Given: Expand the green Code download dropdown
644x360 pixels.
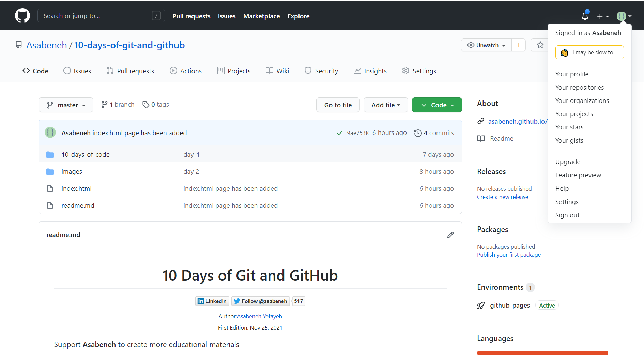Looking at the screenshot, I should coord(437,105).
